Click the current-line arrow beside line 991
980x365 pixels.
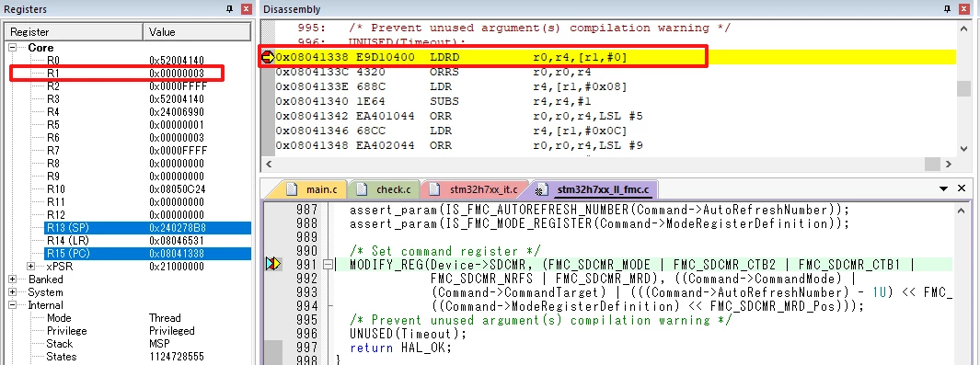click(x=273, y=264)
